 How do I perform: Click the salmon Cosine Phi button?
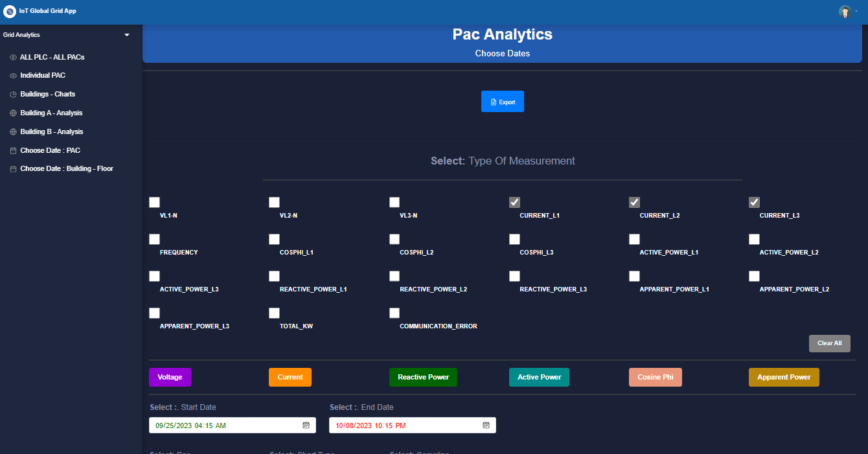coord(656,377)
